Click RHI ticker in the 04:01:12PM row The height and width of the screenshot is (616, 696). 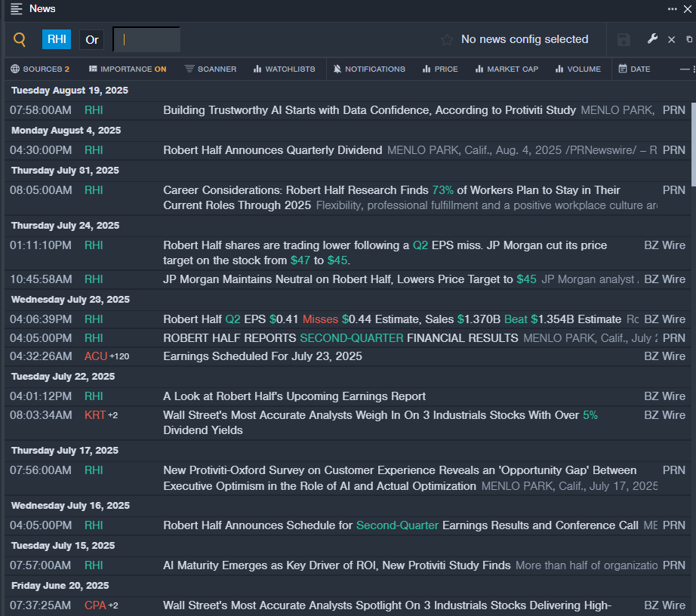coord(94,396)
